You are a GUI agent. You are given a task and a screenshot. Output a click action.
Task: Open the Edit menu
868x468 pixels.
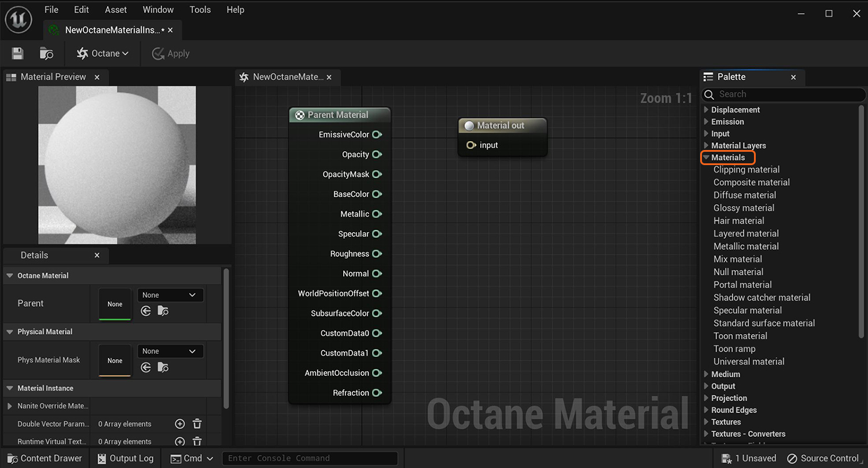(x=82, y=10)
